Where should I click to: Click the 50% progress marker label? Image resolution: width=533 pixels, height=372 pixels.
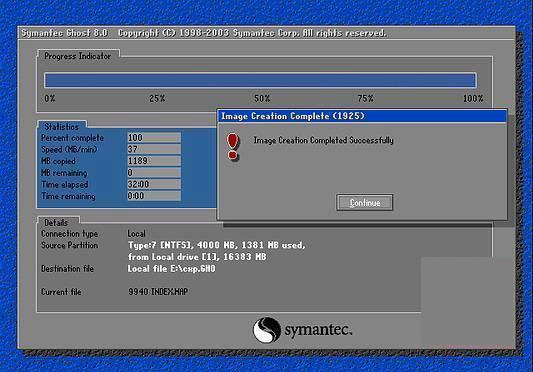pyautogui.click(x=262, y=99)
